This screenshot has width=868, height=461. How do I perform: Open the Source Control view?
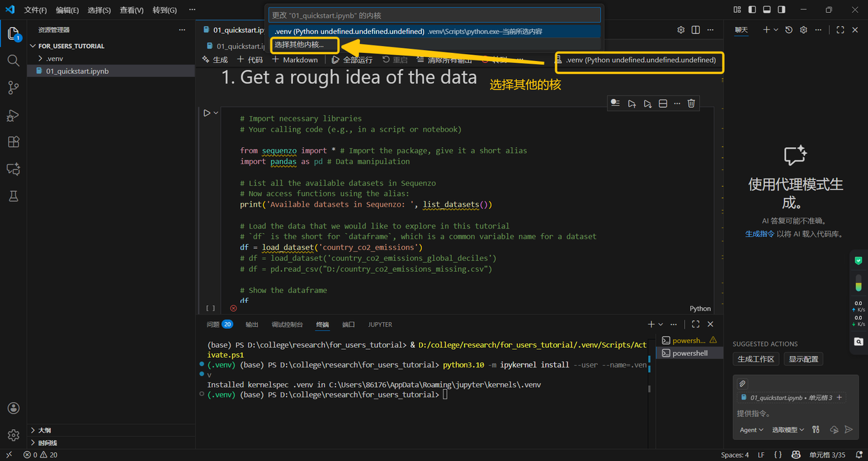(x=13, y=88)
